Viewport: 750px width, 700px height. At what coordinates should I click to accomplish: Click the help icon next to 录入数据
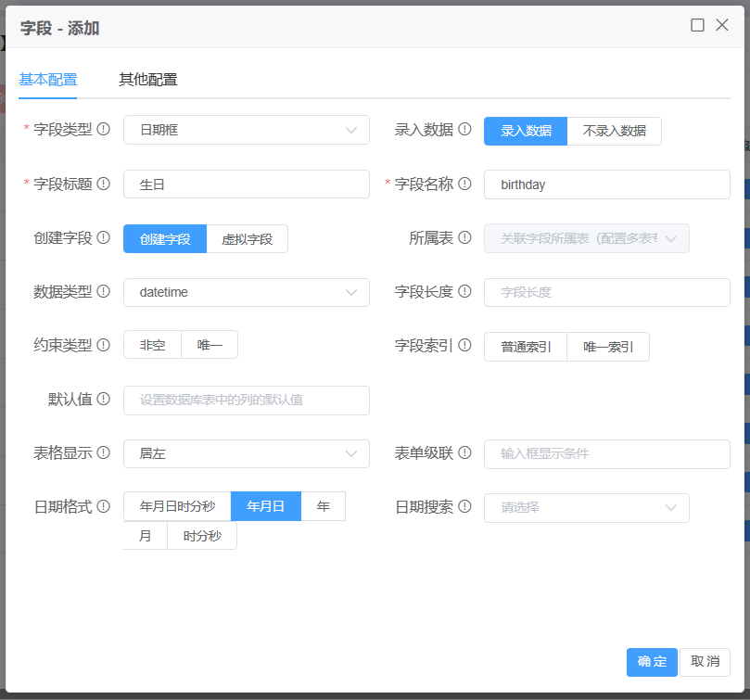[x=464, y=130]
